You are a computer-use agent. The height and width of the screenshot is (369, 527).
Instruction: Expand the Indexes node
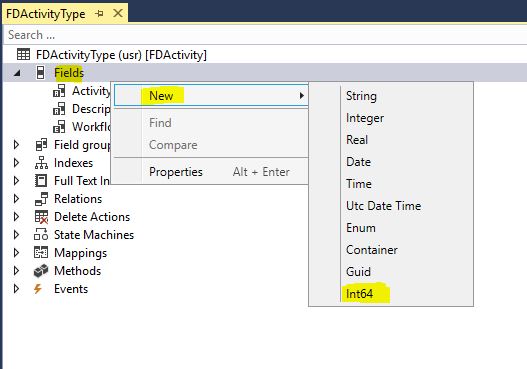coord(16,163)
